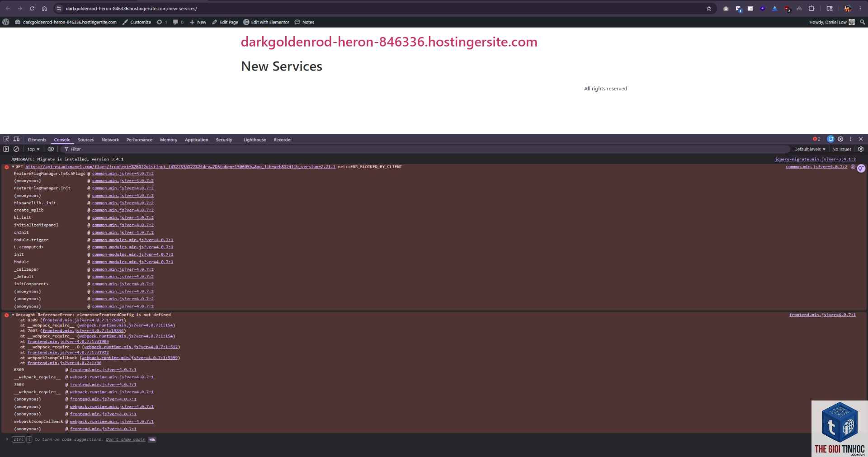Open pending updates in WordPress admin bar
The image size is (868, 457).
tap(162, 22)
